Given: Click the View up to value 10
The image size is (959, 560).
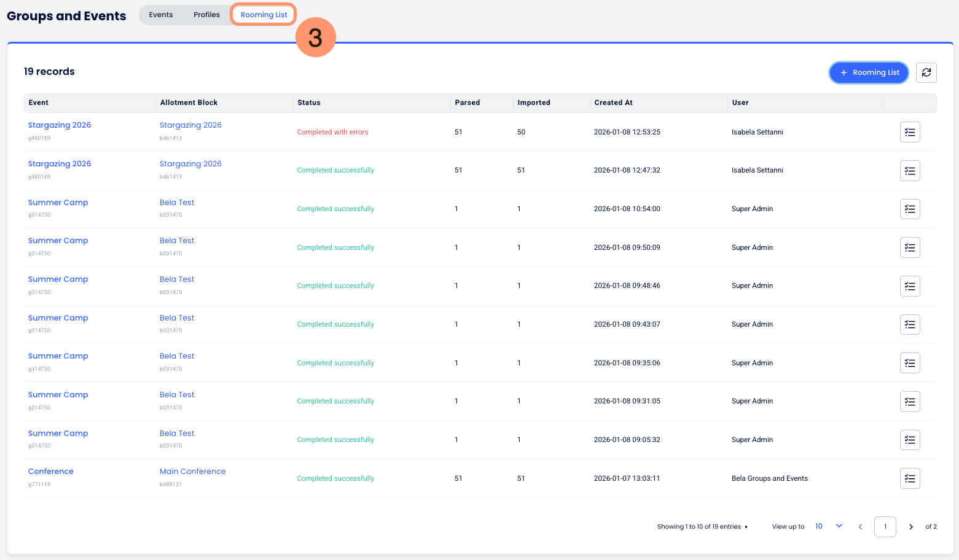Looking at the screenshot, I should click(x=818, y=526).
